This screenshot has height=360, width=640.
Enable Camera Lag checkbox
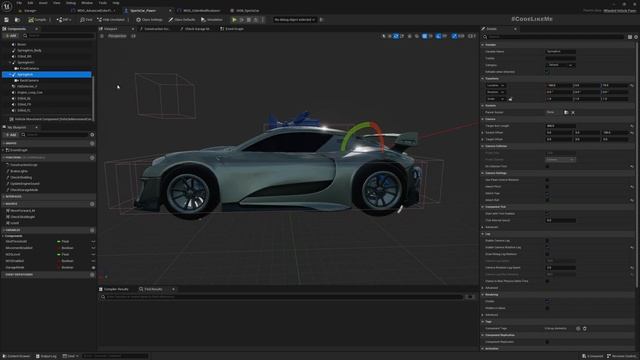click(x=547, y=240)
